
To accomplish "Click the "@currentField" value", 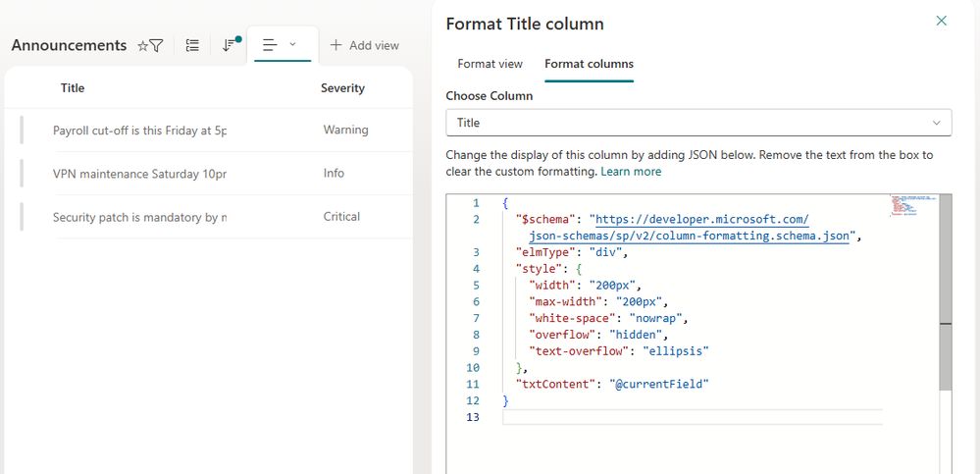I will click(x=659, y=384).
